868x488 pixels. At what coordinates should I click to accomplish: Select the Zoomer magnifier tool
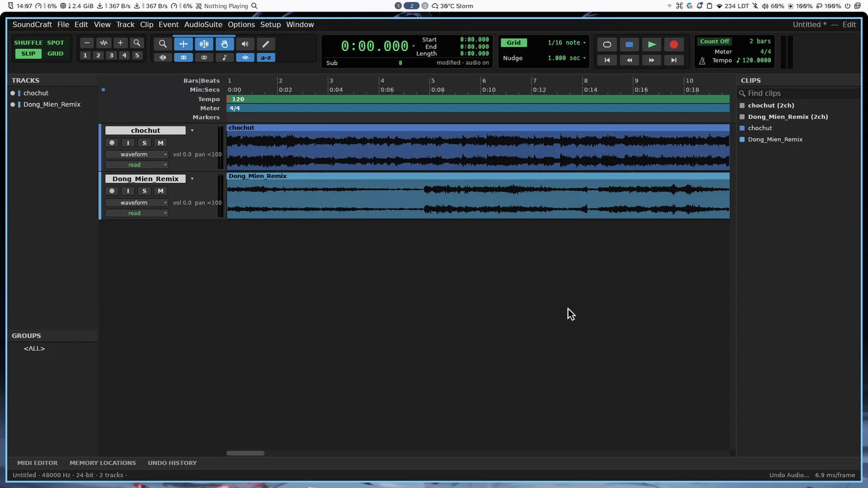tap(162, 44)
